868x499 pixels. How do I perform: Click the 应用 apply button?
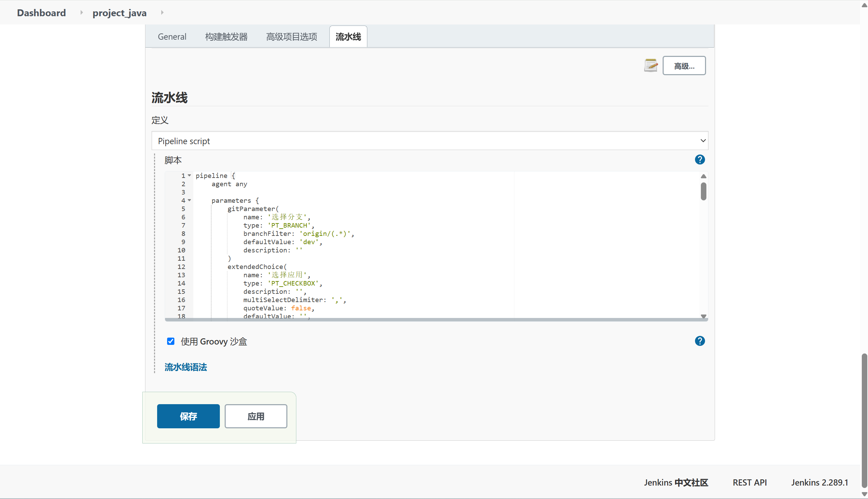coord(256,416)
